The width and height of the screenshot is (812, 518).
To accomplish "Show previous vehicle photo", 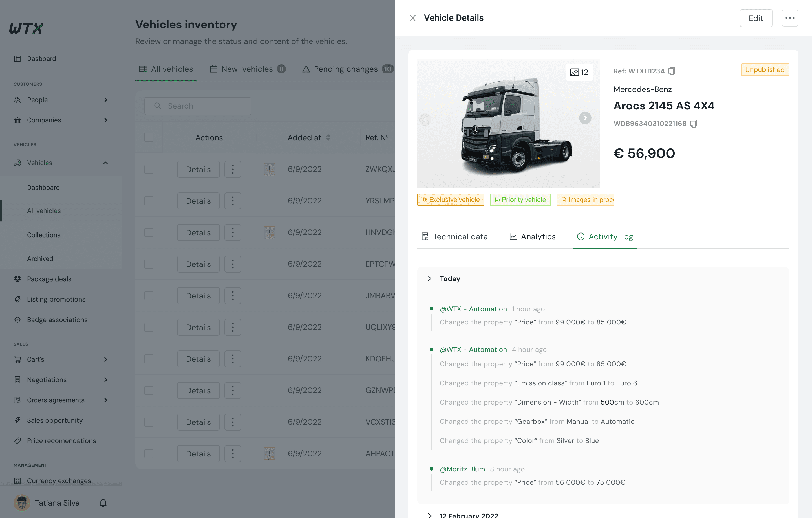I will [x=425, y=119].
